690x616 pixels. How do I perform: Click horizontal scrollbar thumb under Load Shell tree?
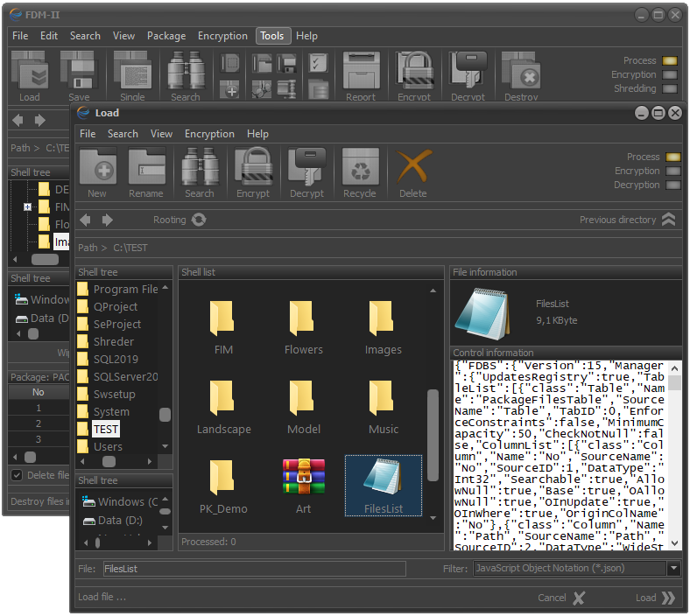click(x=109, y=461)
